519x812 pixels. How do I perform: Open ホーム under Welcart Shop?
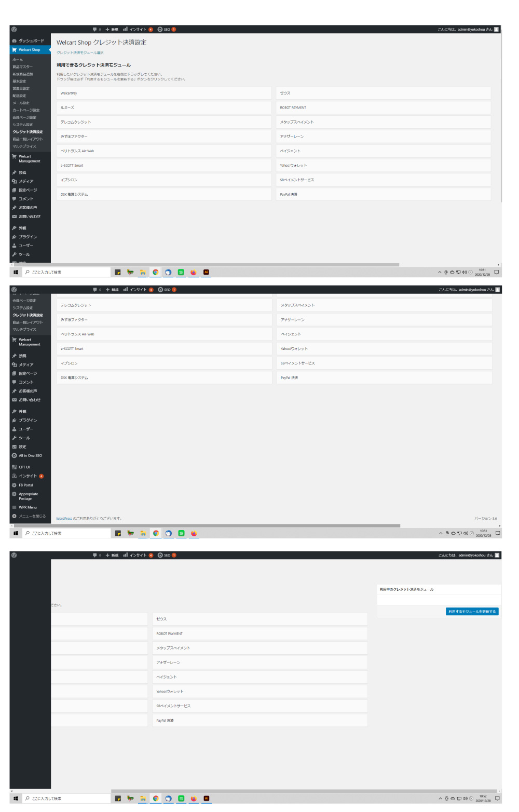coord(18,60)
